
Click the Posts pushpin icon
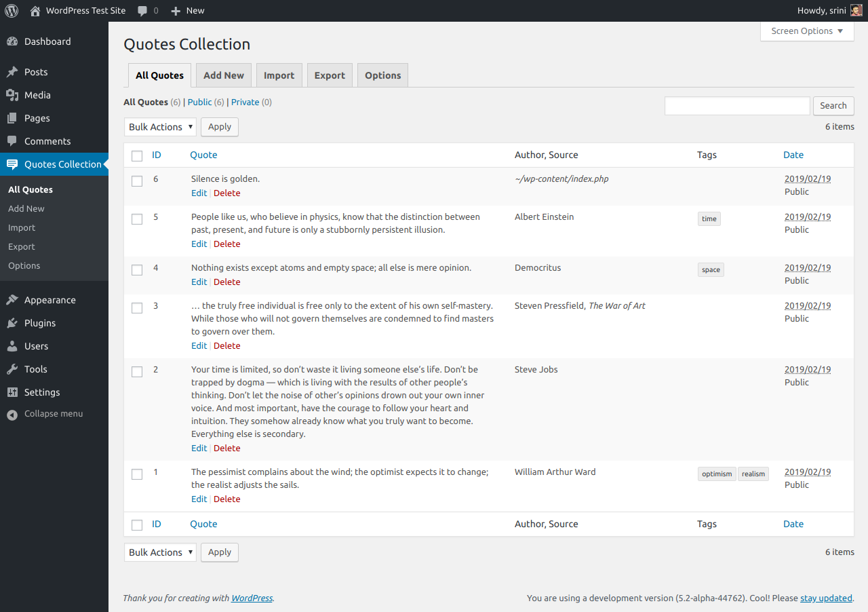(x=12, y=72)
